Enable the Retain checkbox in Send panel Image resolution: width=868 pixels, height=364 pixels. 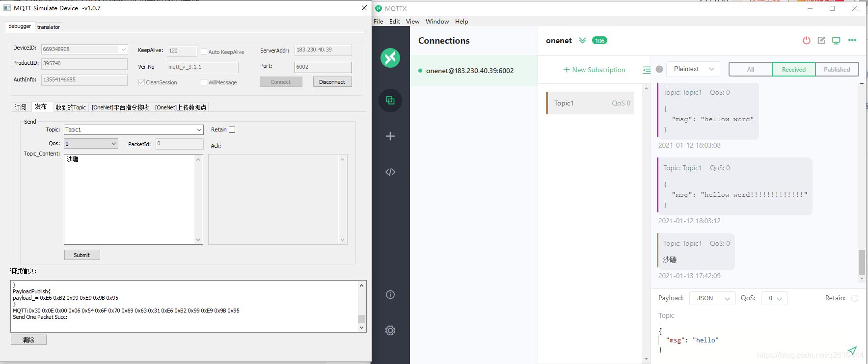point(232,130)
